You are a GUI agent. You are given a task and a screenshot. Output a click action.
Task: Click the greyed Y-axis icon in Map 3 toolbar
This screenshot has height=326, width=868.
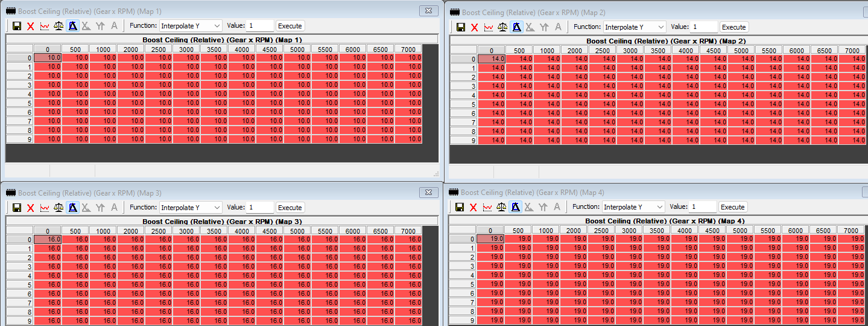click(x=100, y=208)
